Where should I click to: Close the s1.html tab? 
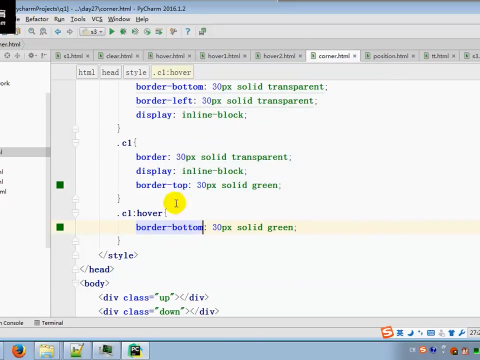(x=88, y=56)
